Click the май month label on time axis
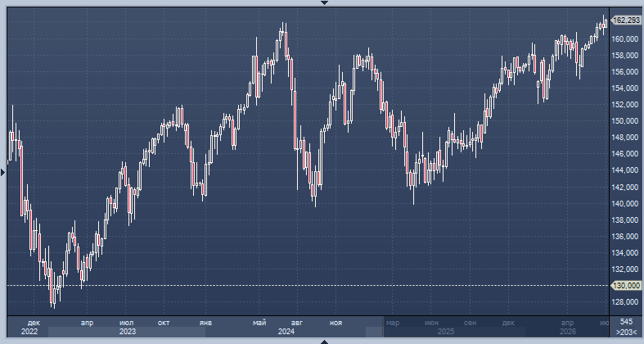 259,323
